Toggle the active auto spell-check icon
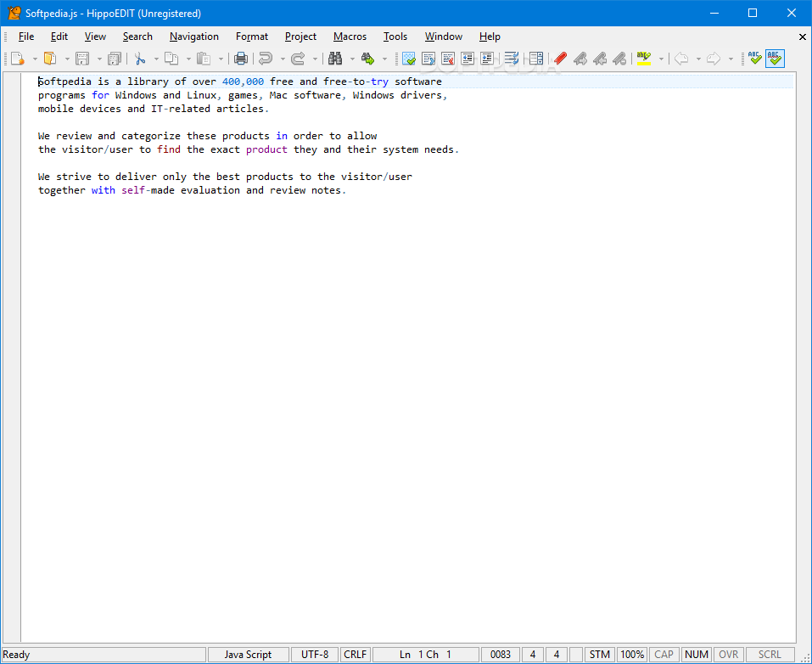Viewport: 812px width, 664px height. pyautogui.click(x=775, y=59)
